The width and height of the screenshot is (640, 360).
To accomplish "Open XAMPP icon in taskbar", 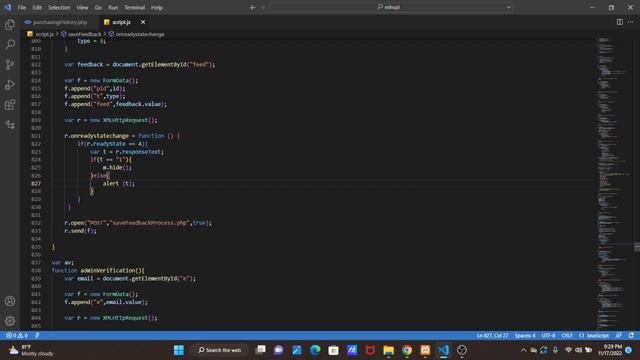I will point(425,350).
